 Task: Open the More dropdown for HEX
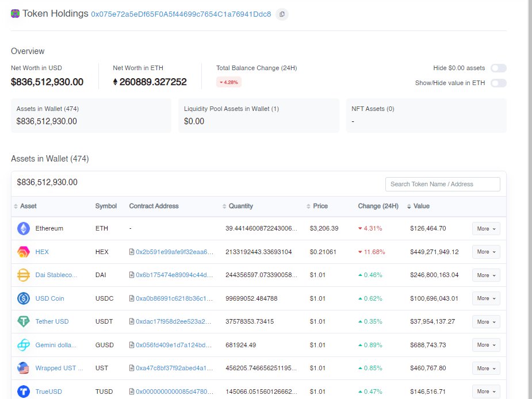pos(486,252)
